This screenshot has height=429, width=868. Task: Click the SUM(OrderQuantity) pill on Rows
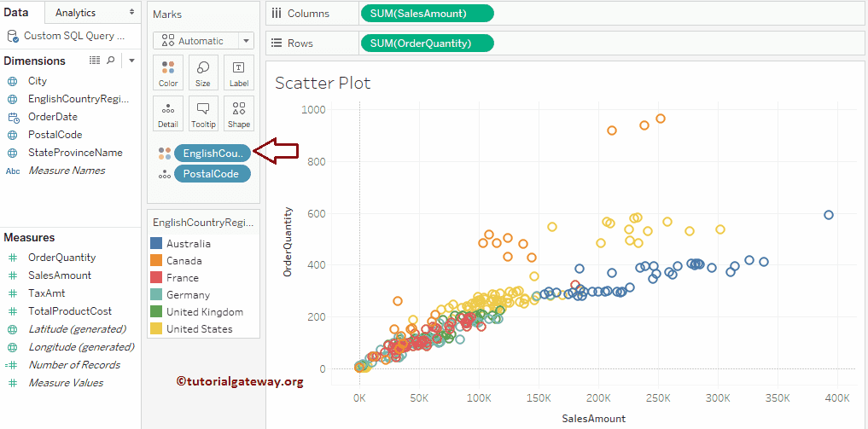click(x=427, y=43)
